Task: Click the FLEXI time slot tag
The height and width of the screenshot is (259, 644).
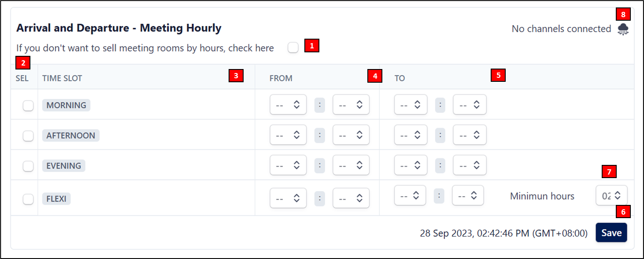Action: pos(56,199)
